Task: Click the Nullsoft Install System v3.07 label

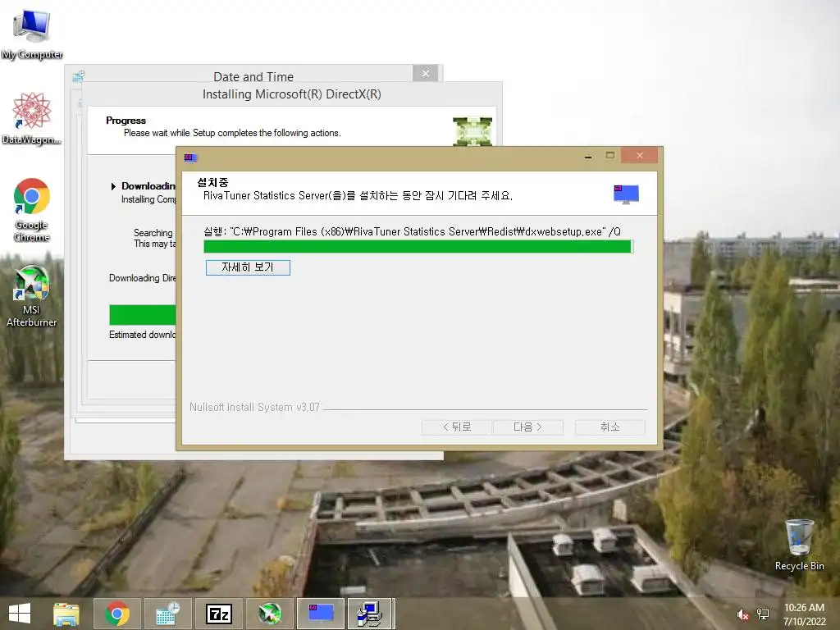Action: pyautogui.click(x=254, y=407)
